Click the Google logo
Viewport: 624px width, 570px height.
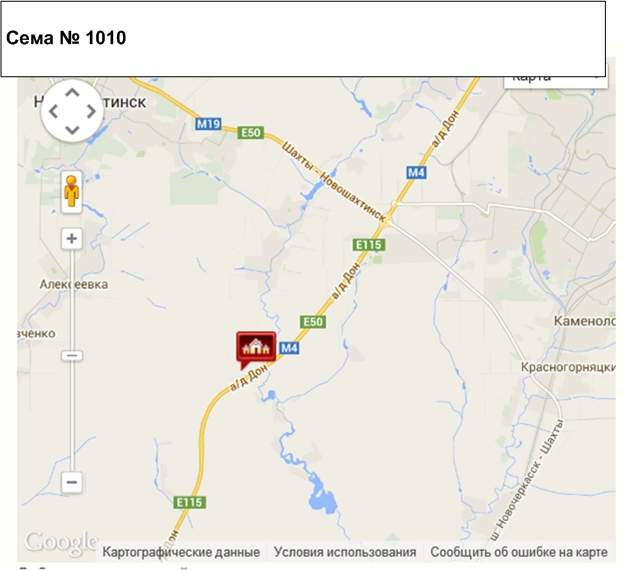[61, 542]
